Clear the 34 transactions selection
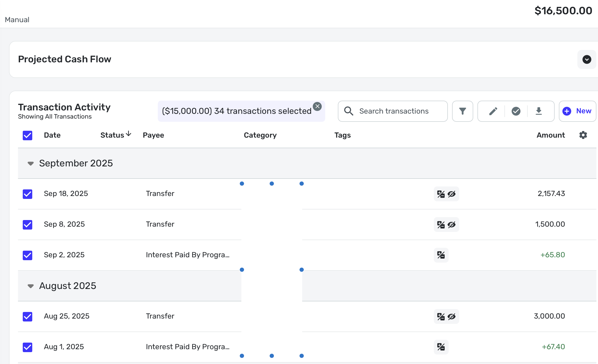This screenshot has width=598, height=364. pyautogui.click(x=317, y=106)
